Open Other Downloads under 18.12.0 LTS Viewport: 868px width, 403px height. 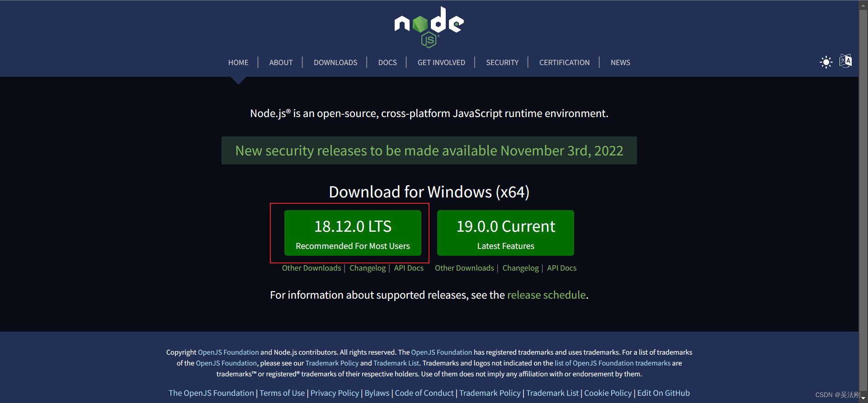coord(311,268)
